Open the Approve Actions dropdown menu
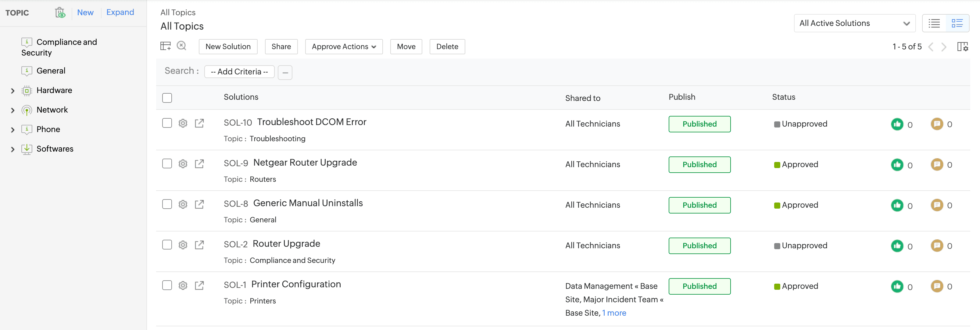 (344, 46)
